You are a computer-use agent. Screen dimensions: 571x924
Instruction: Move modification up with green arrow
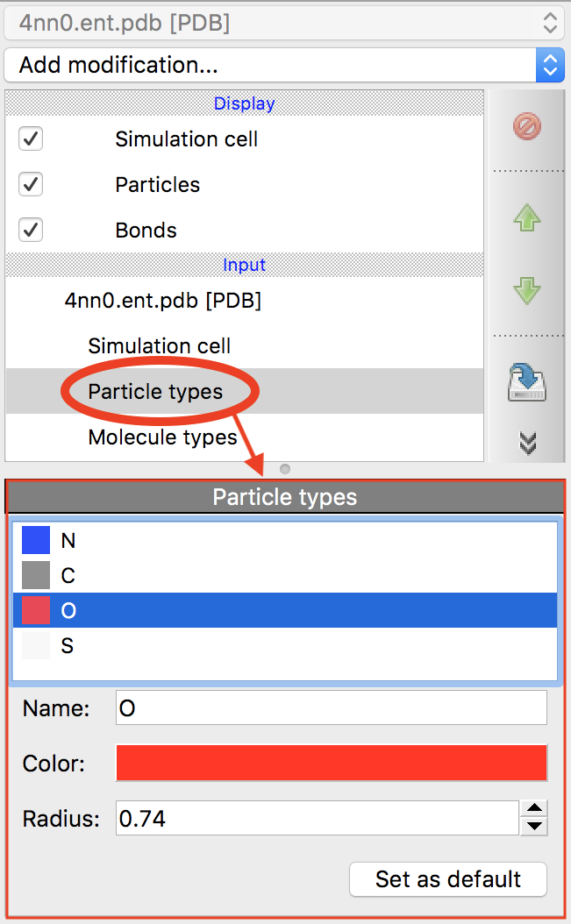click(526, 218)
